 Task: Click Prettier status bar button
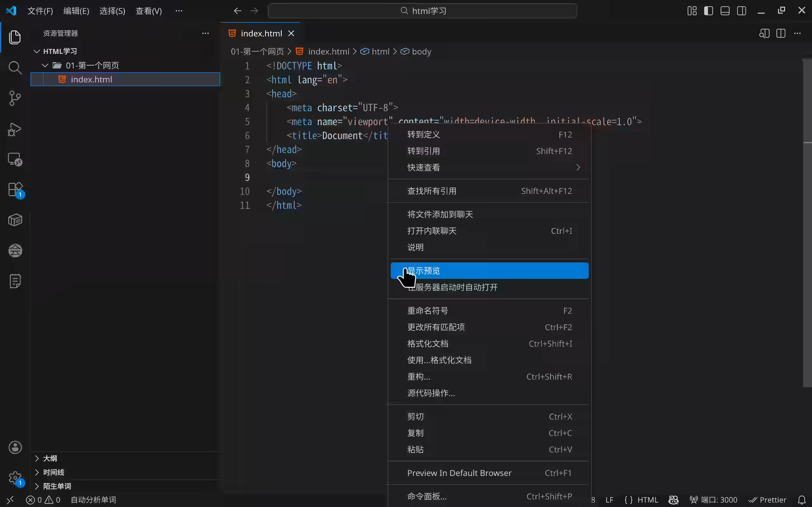tap(768, 500)
